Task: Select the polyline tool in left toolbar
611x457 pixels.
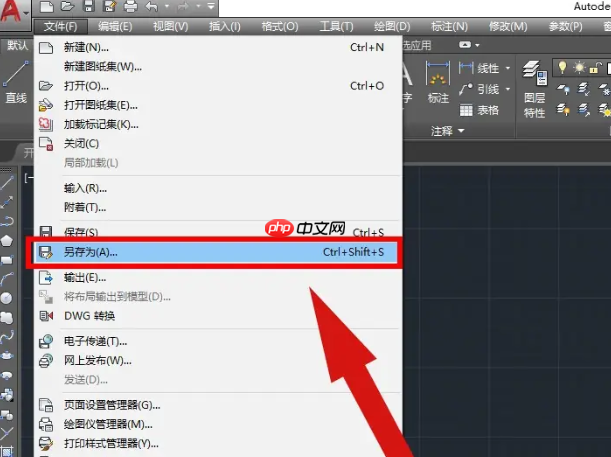Action: click(x=7, y=221)
